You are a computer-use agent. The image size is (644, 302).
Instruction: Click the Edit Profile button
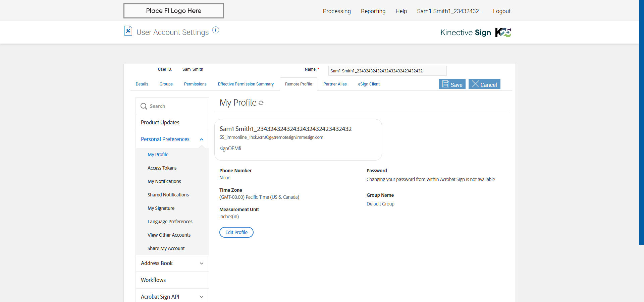pyautogui.click(x=236, y=232)
